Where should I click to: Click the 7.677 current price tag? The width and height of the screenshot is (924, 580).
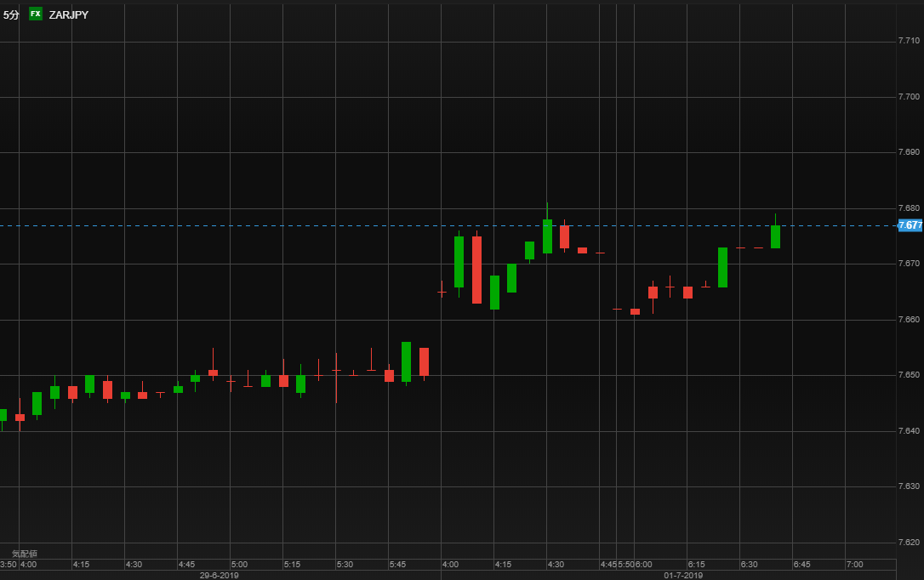pyautogui.click(x=910, y=225)
